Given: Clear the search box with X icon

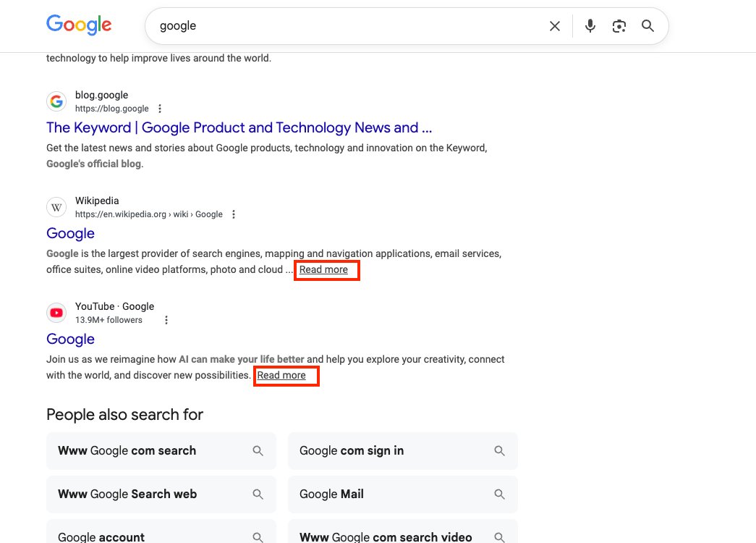Looking at the screenshot, I should [555, 26].
